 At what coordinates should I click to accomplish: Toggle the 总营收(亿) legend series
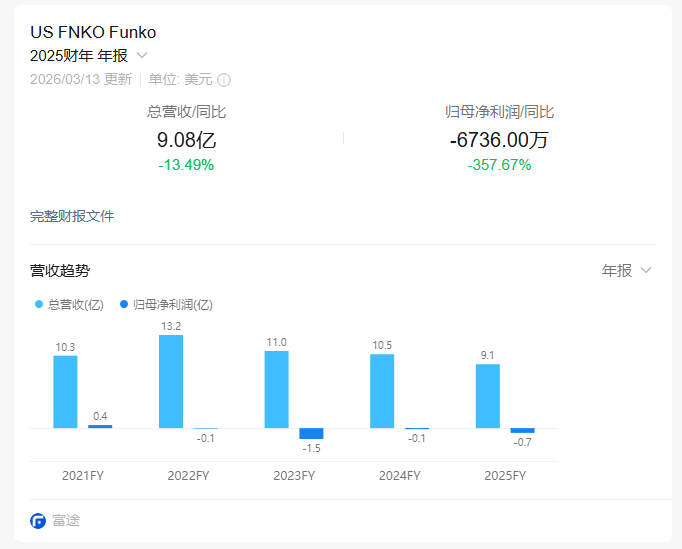pos(70,305)
